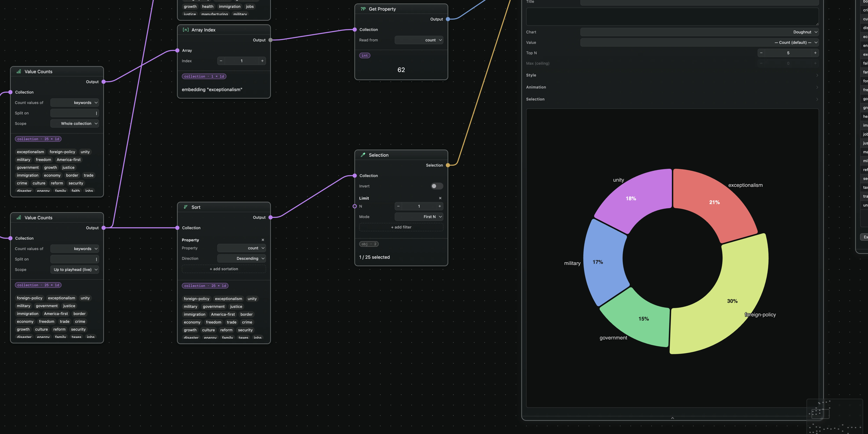
Task: Click the add sortation button
Action: tap(224, 269)
